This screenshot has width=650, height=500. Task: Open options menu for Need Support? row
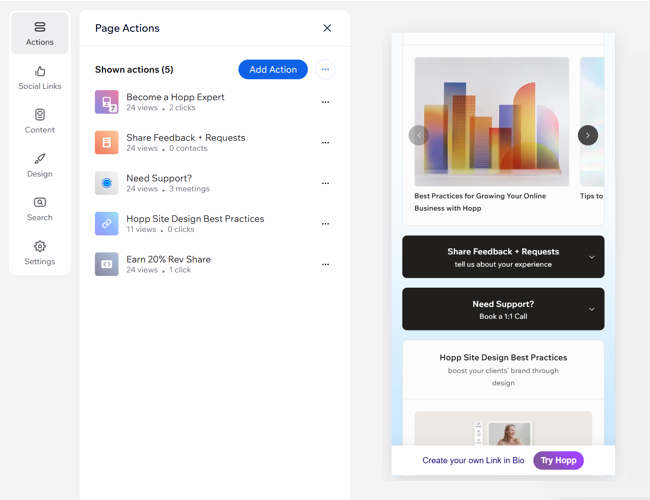[325, 183]
